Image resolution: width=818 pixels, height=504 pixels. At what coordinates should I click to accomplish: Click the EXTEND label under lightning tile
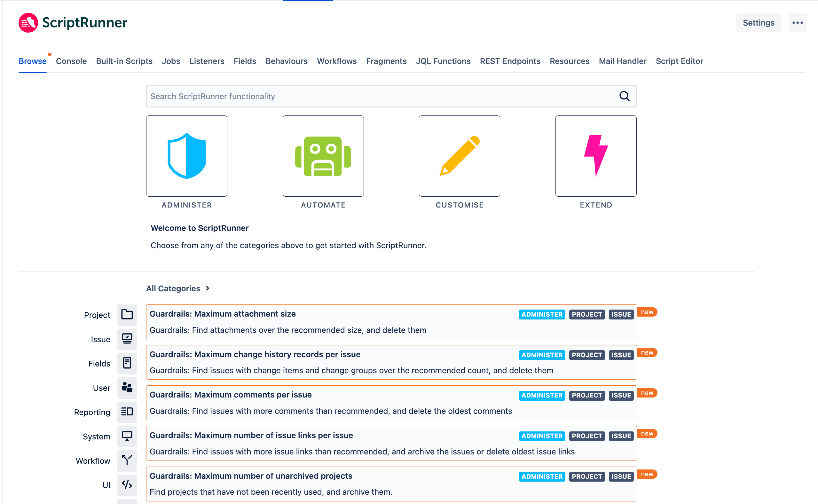pos(596,205)
